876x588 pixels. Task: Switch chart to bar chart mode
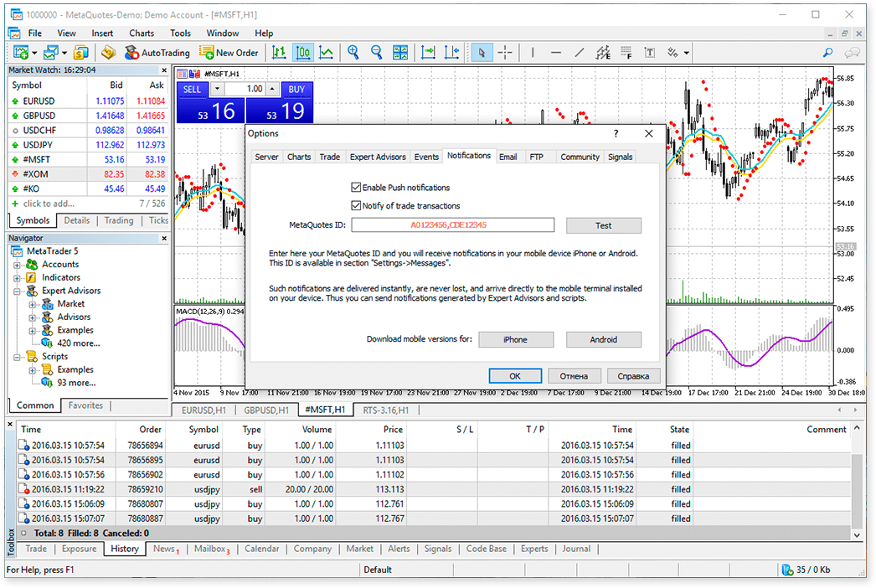click(x=279, y=53)
